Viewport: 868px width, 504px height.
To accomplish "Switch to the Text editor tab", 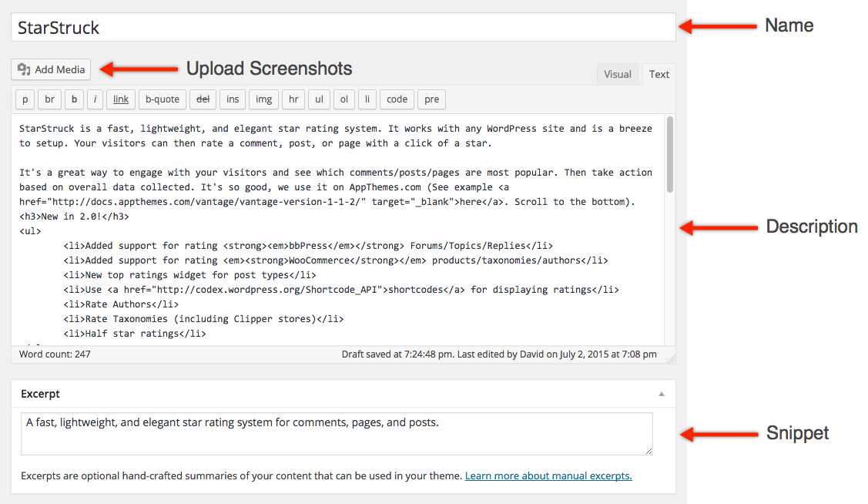I will tap(659, 74).
